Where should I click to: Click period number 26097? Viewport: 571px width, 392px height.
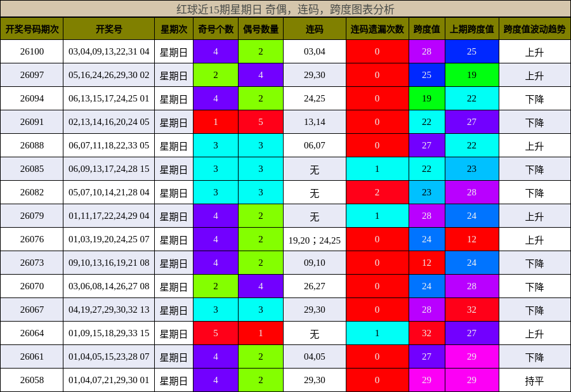coord(32,75)
